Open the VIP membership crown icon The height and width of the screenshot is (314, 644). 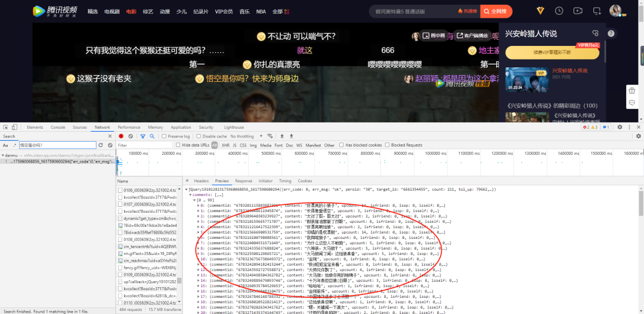(x=540, y=11)
